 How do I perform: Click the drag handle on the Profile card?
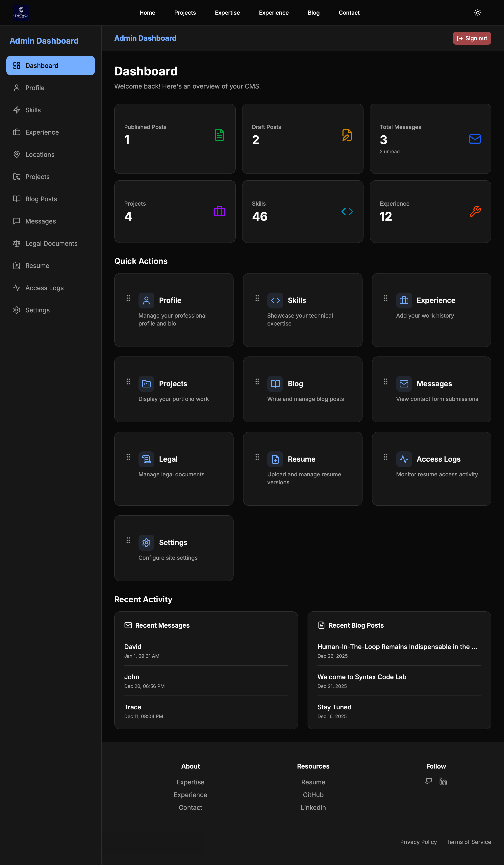(x=128, y=298)
